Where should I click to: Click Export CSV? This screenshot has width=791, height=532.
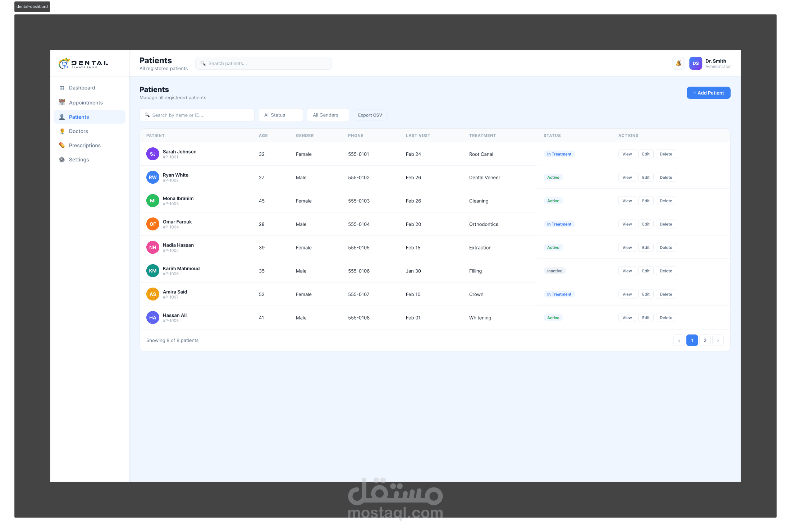click(x=370, y=115)
